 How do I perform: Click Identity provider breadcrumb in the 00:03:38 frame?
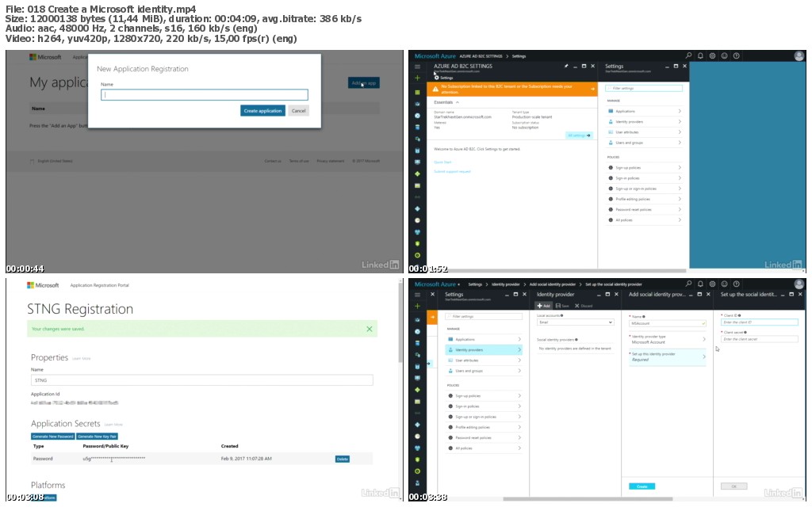coord(505,284)
